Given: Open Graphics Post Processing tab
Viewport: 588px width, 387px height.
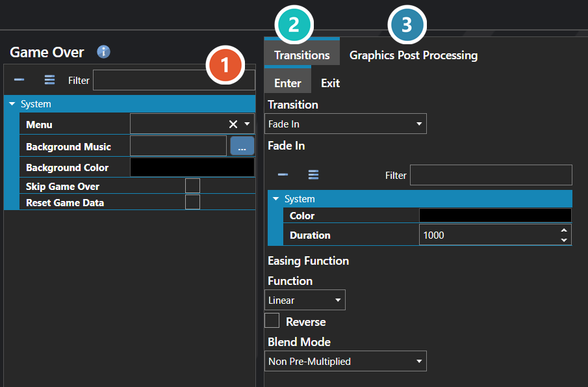Looking at the screenshot, I should [x=413, y=55].
